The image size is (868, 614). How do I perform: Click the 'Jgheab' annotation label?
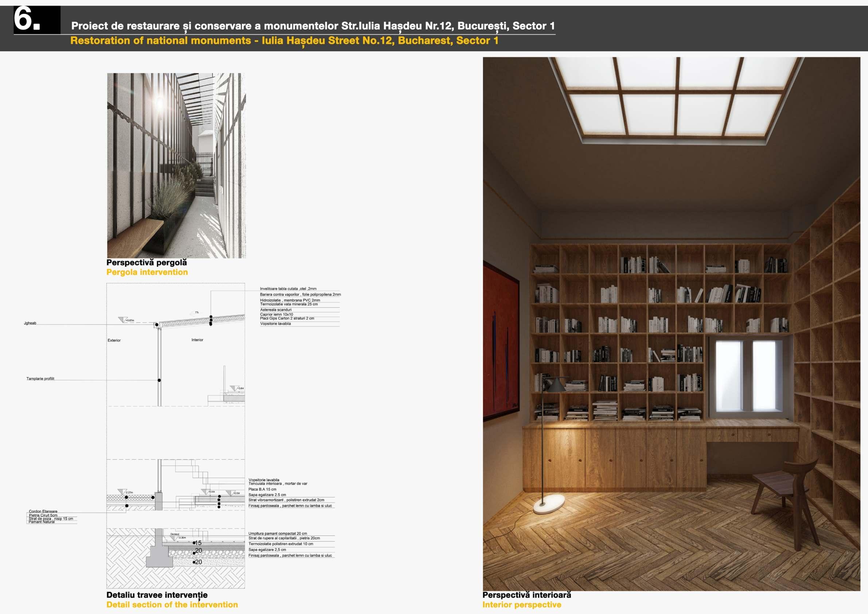click(30, 323)
